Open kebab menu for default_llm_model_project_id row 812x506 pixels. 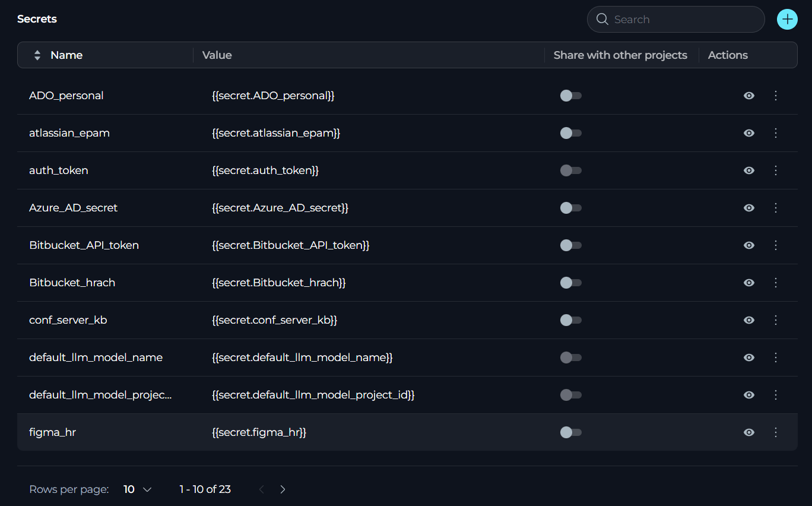click(776, 395)
